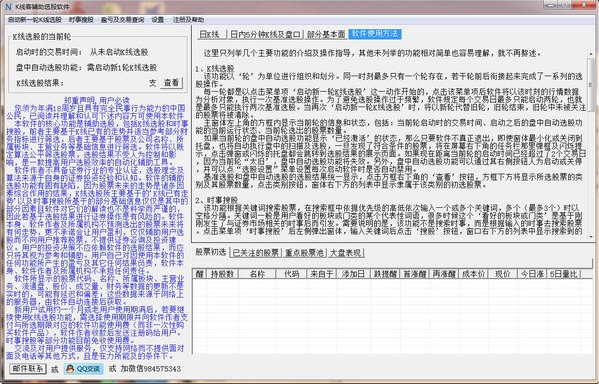Sort by the 成本价 column header

click(x=474, y=274)
